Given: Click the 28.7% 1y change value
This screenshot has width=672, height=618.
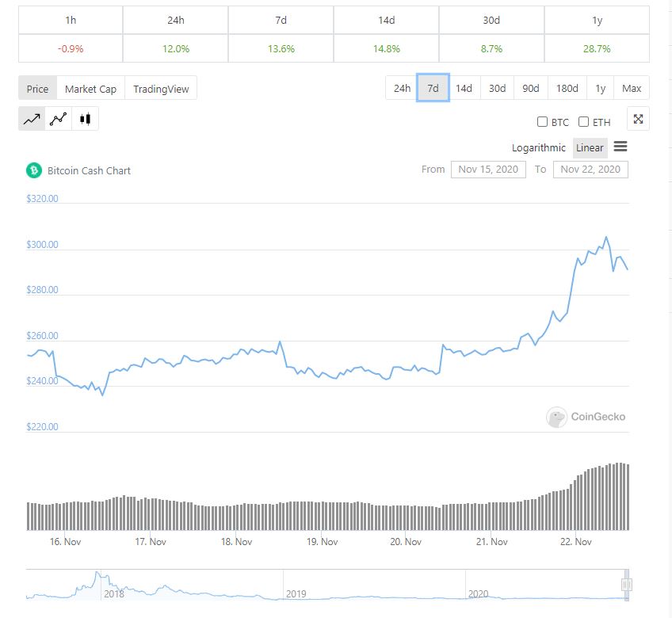Looking at the screenshot, I should (597, 48).
